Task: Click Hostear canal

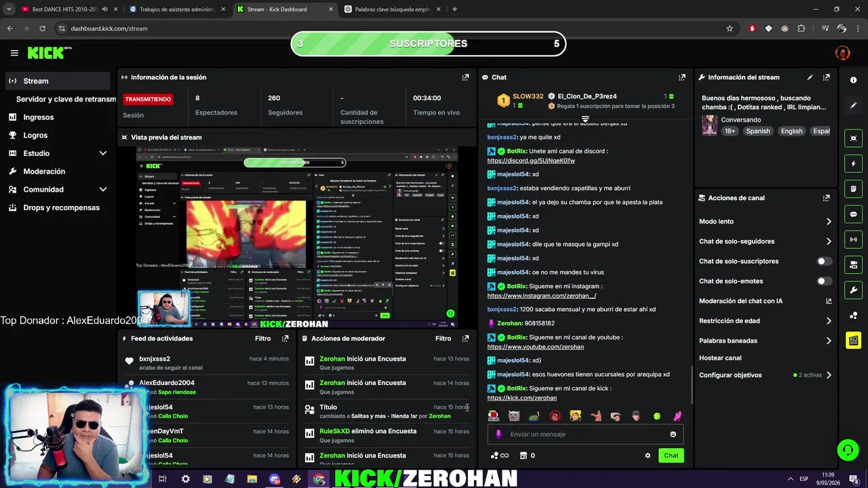Action: pos(720,358)
